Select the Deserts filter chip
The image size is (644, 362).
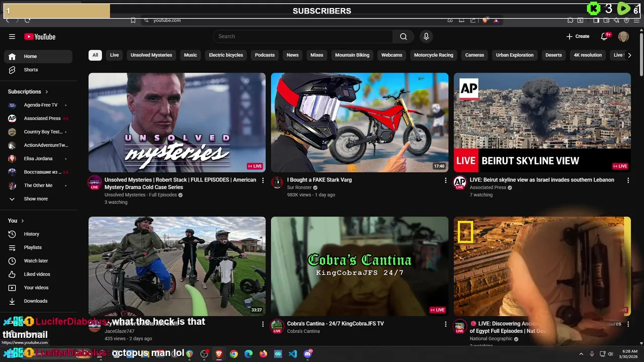[553, 55]
